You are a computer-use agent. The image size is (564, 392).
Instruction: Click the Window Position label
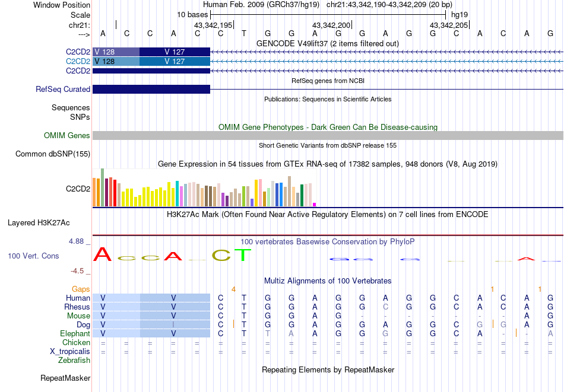tap(62, 5)
